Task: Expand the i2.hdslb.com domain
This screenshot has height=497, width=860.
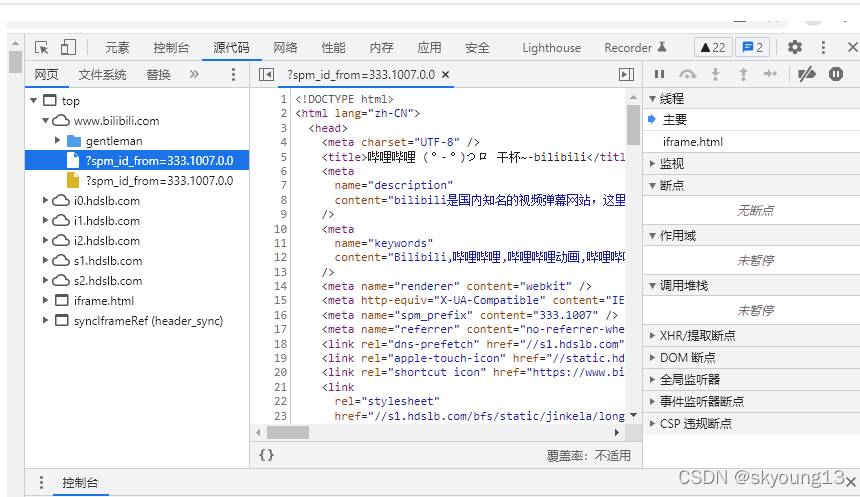Action: tap(46, 240)
